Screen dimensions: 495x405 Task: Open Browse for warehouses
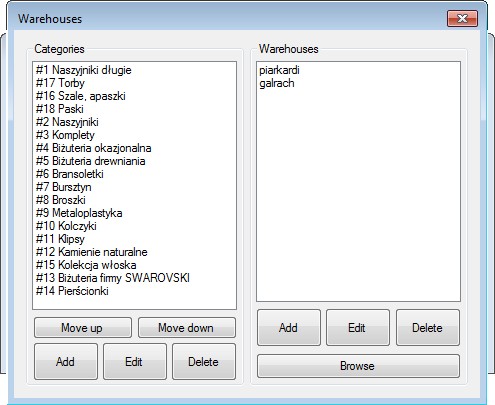(358, 366)
